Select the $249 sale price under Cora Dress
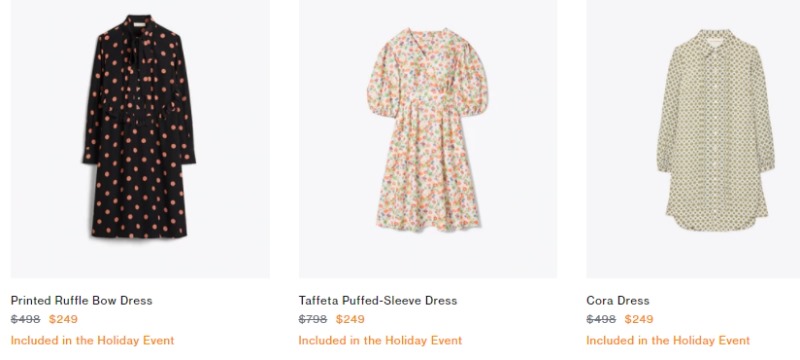Image resolution: width=800 pixels, height=360 pixels. tap(639, 319)
